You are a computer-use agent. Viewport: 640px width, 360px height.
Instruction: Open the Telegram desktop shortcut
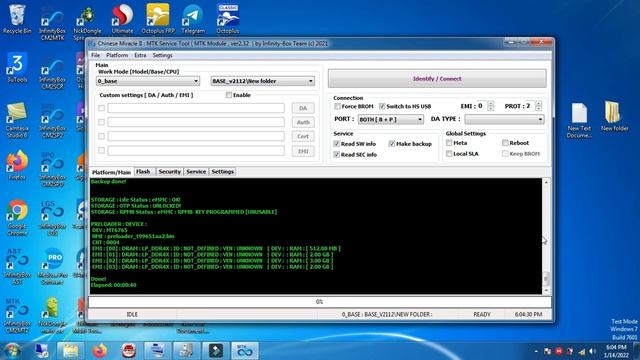click(x=193, y=19)
